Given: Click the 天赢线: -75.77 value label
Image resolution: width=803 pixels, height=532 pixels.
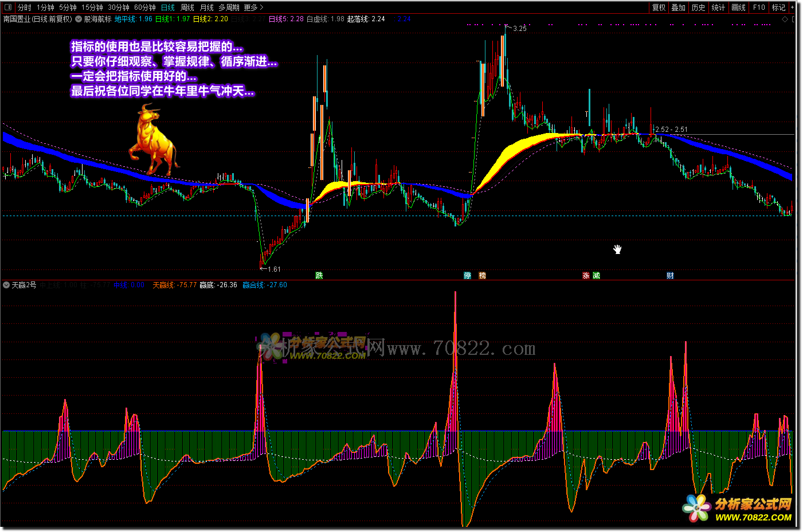Looking at the screenshot, I should coord(174,285).
